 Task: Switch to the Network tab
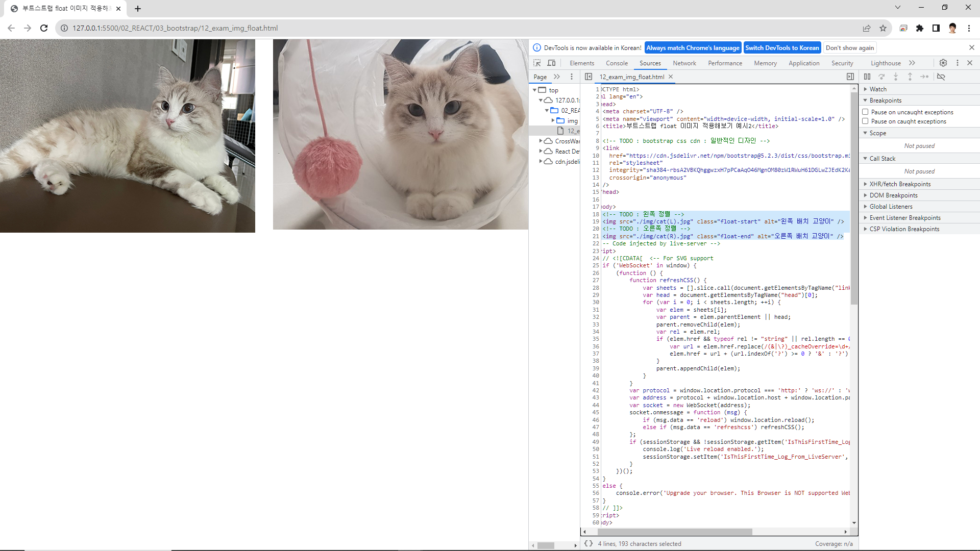point(684,63)
